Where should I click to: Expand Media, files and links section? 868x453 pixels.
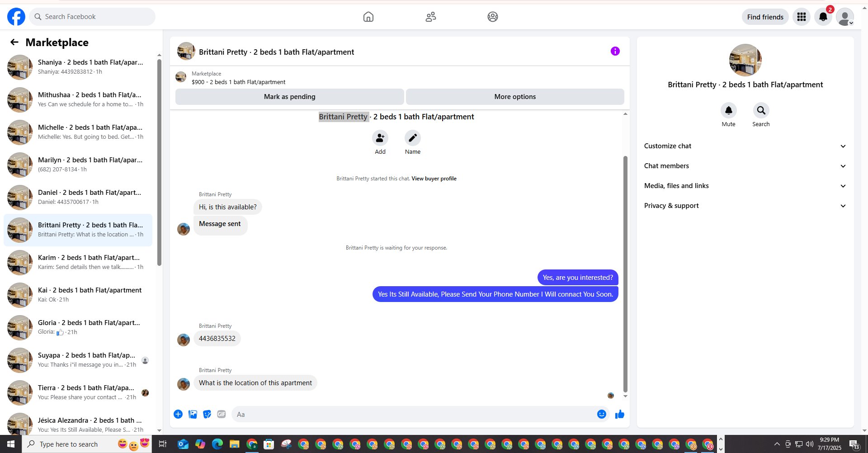point(745,186)
